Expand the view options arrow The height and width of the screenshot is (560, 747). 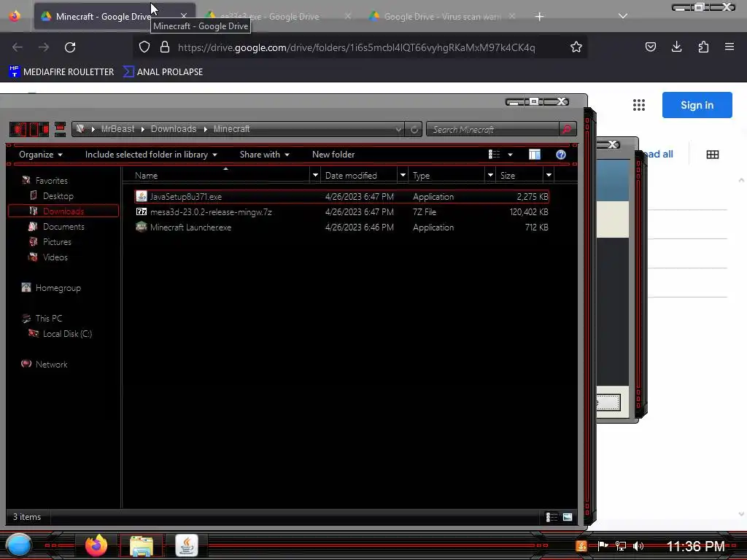tap(510, 155)
